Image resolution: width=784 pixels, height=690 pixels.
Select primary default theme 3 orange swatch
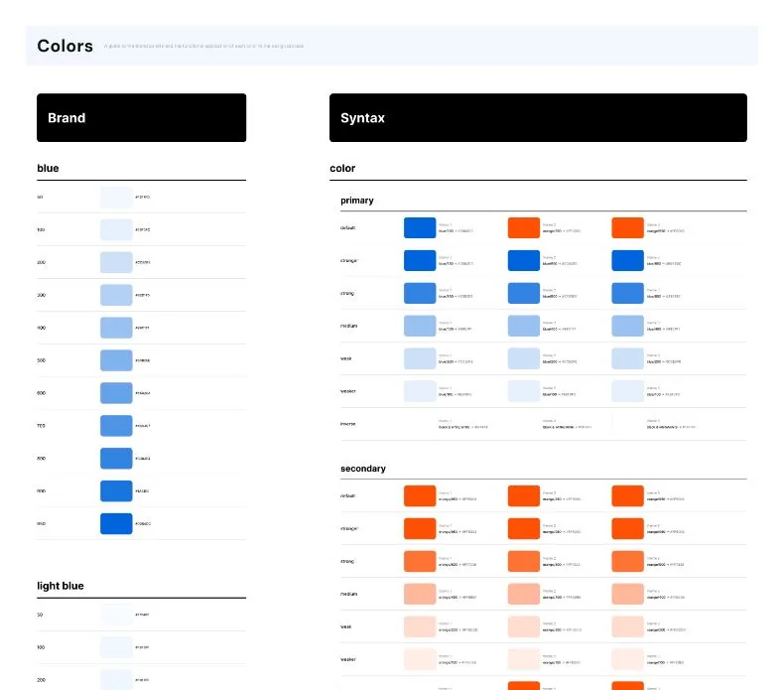pos(627,227)
